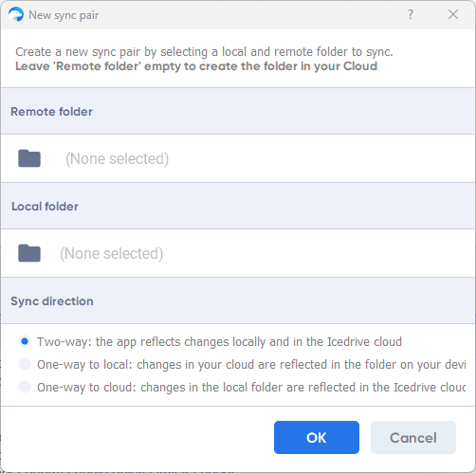Click the Local folder browse icon
Viewport: 476px width, 473px height.
pos(29,253)
